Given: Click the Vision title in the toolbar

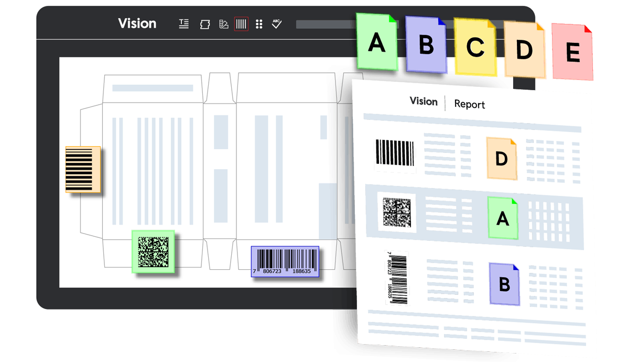Looking at the screenshot, I should coord(137,24).
